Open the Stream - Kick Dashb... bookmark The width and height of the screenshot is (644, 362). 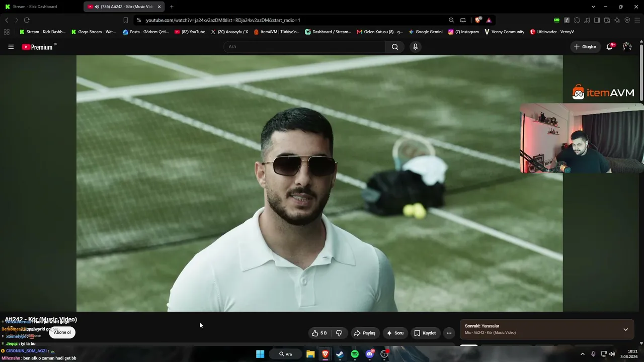(x=42, y=32)
